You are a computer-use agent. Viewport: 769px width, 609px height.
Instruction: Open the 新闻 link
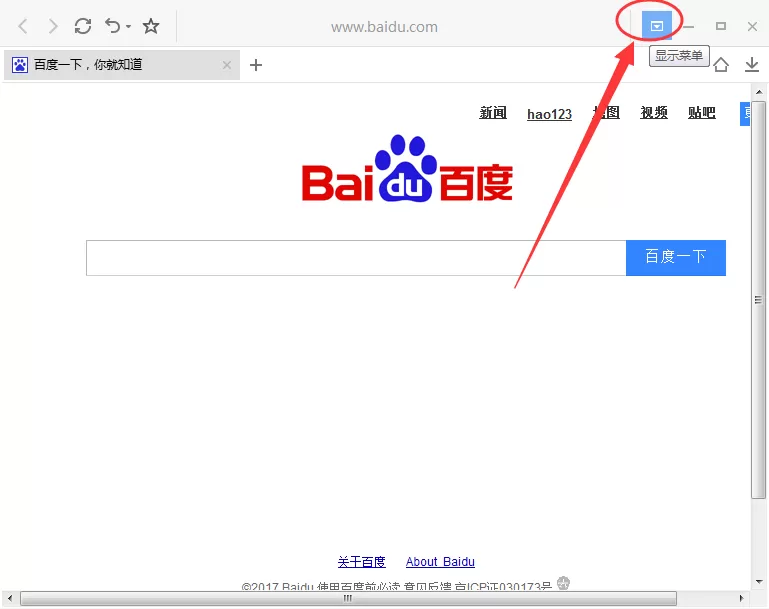pos(493,113)
